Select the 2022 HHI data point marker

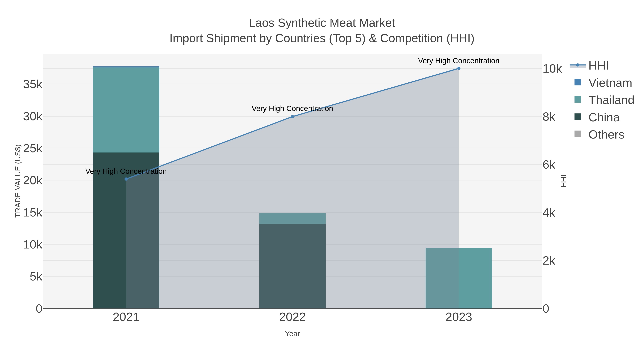[292, 117]
